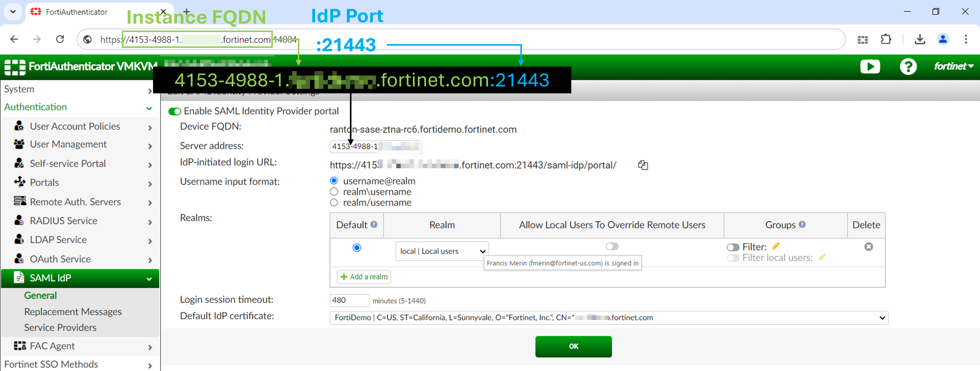Edit the Filter using its pencil icon
This screenshot has width=980, height=371.
pyautogui.click(x=776, y=246)
